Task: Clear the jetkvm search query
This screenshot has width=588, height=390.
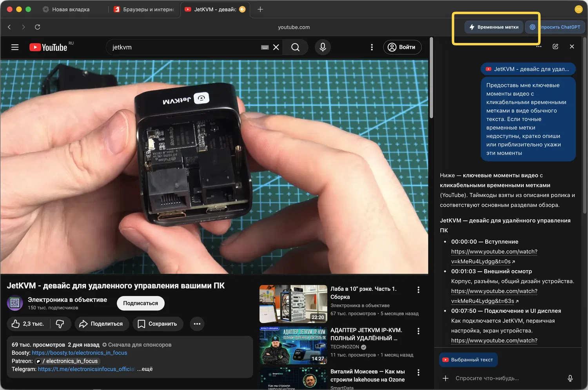Action: (276, 47)
